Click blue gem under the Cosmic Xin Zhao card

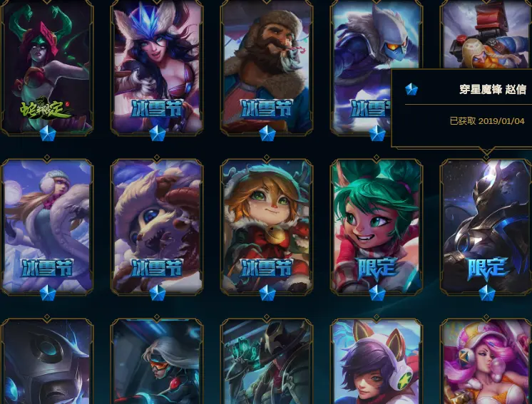pyautogui.click(x=487, y=293)
